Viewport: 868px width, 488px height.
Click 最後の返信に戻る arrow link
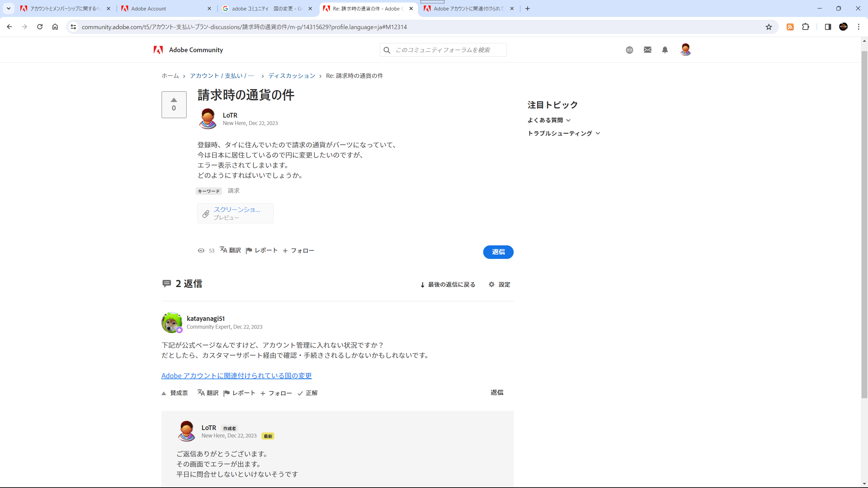(448, 284)
